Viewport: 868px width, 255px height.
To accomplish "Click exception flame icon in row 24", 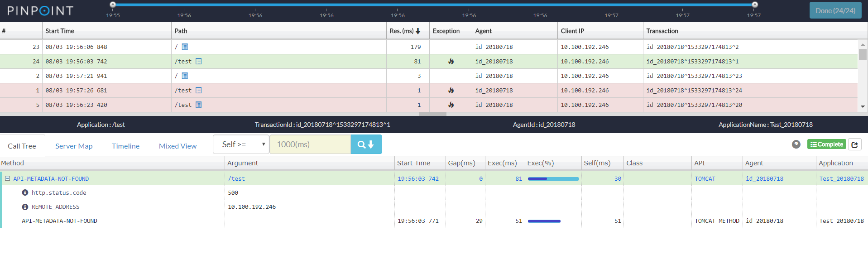I will 451,61.
